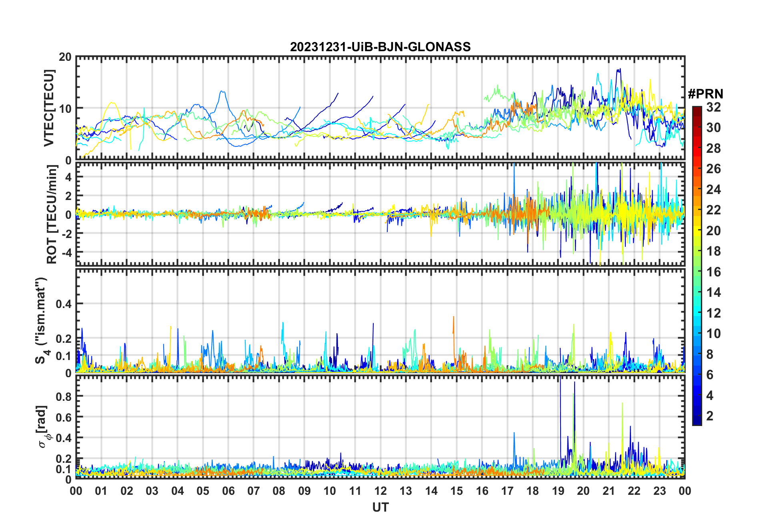Viewport: 761px width, 532px height.
Task: Click colorbar tick label 18
Action: click(x=713, y=251)
